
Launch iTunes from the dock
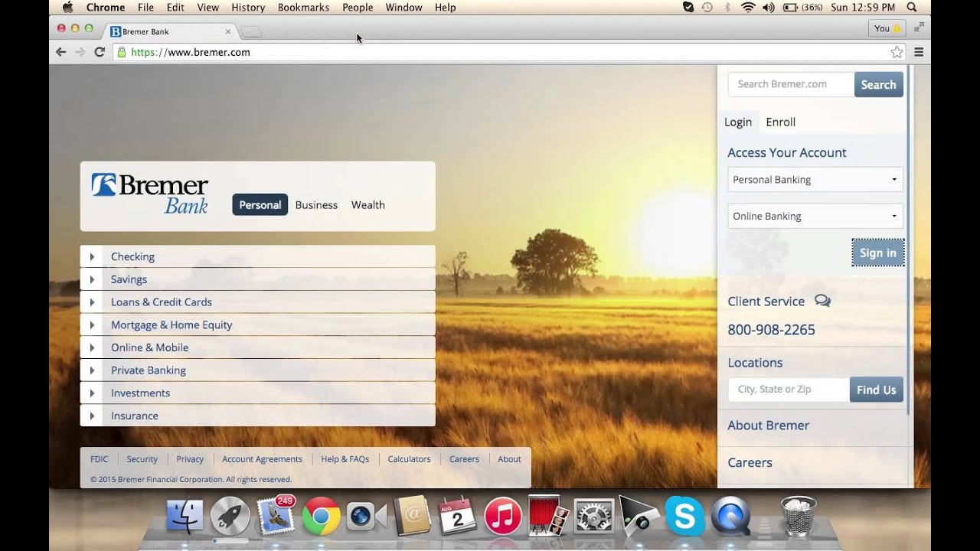click(x=503, y=517)
